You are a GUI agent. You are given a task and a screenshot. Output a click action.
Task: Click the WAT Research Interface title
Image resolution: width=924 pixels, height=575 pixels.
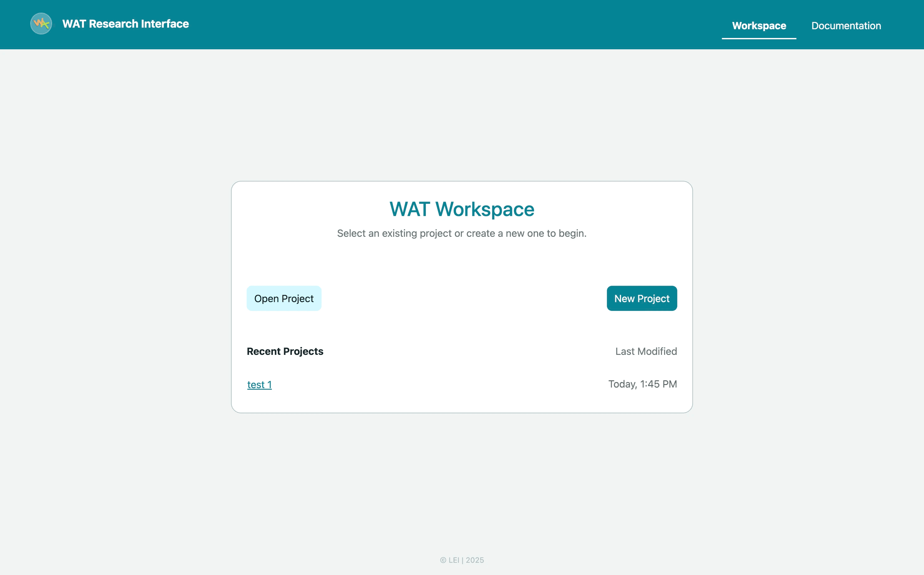(125, 24)
